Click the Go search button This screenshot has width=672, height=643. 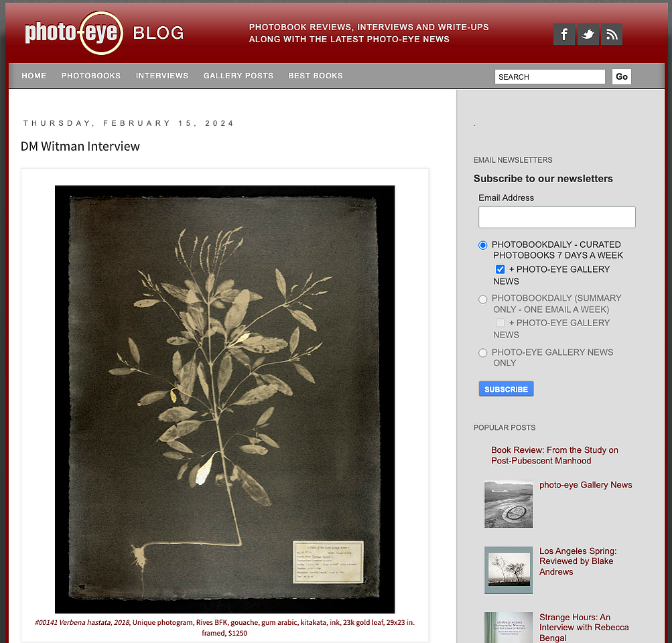(622, 76)
